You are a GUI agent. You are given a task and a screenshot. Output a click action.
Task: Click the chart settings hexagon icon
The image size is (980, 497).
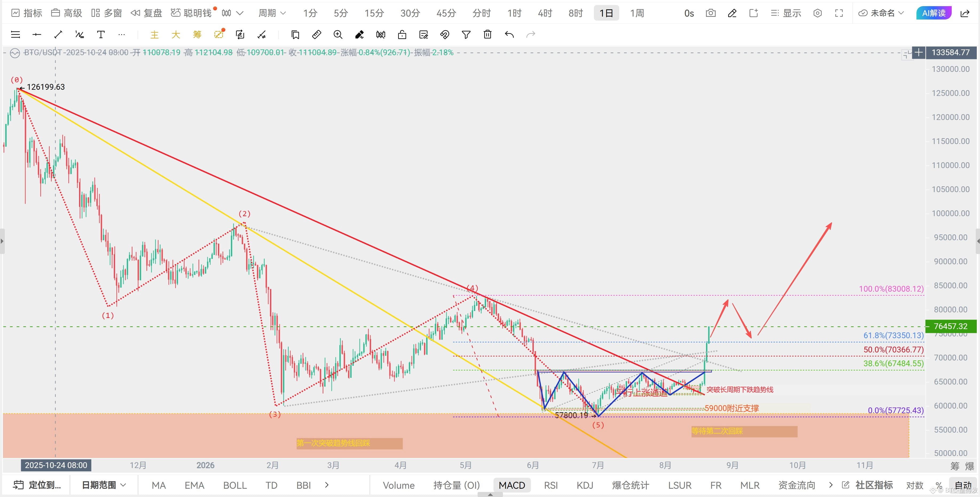(818, 13)
